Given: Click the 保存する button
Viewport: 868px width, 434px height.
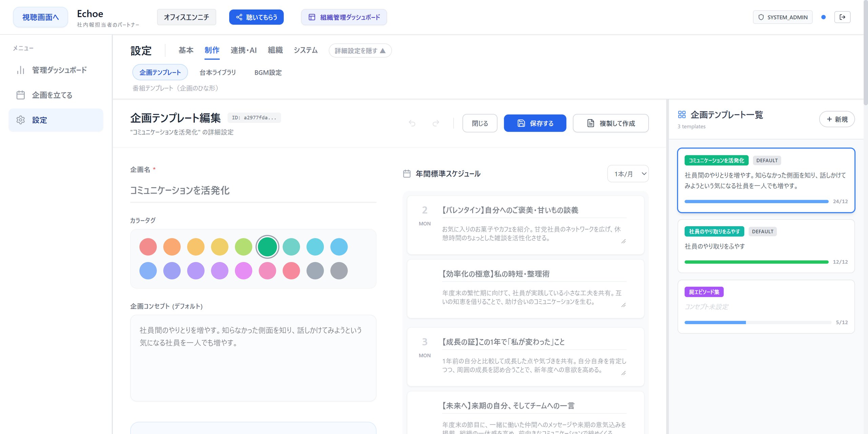Looking at the screenshot, I should (535, 123).
